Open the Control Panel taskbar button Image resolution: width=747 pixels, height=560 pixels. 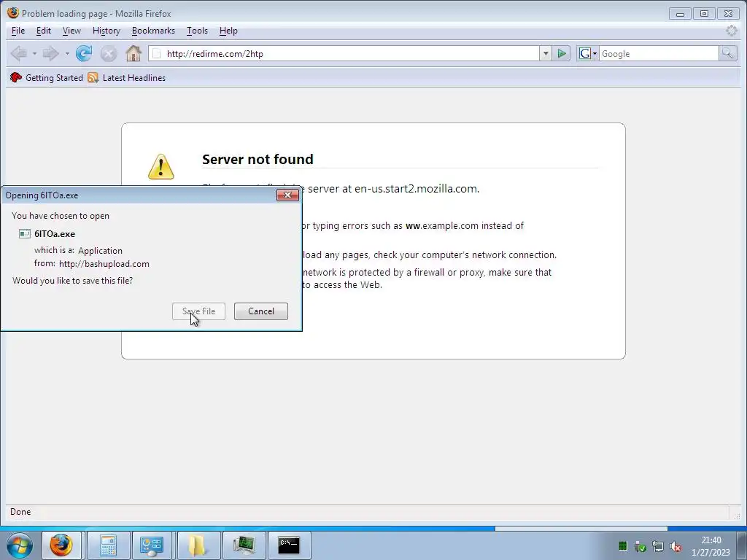tap(152, 545)
